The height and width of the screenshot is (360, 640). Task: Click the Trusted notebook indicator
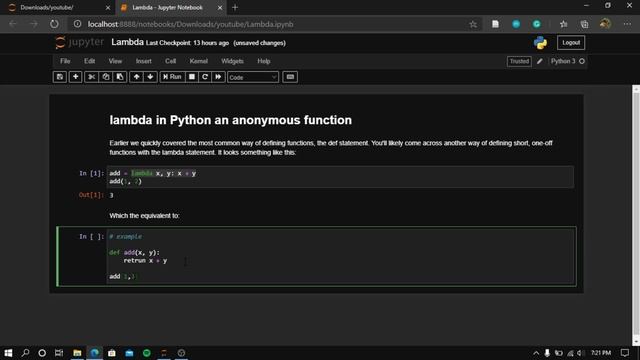point(519,61)
